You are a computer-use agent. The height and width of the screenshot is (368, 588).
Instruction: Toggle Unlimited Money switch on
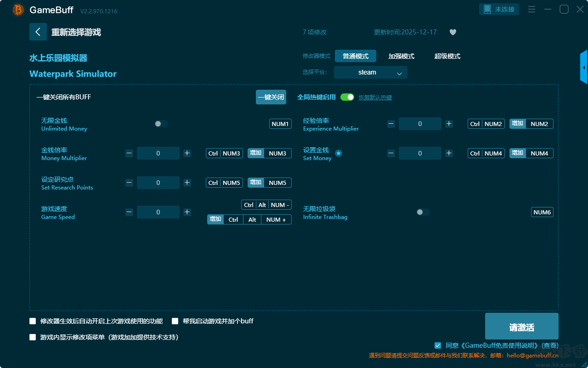[x=161, y=124]
